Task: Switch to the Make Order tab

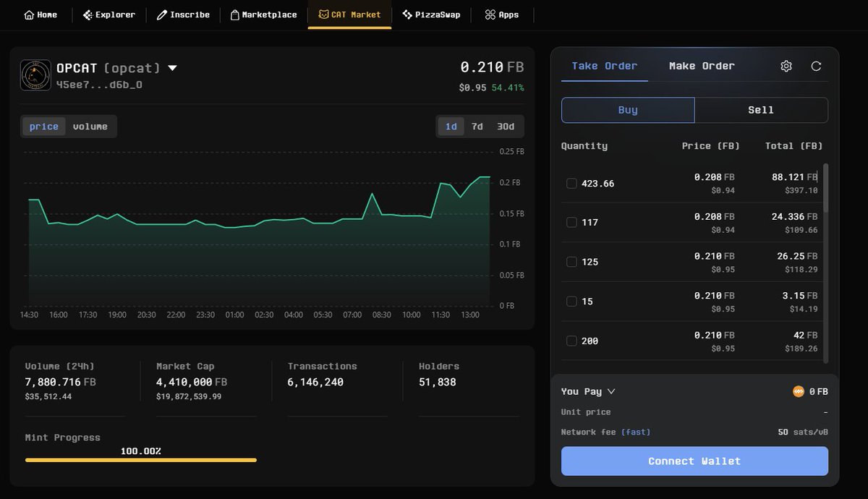Action: (702, 66)
